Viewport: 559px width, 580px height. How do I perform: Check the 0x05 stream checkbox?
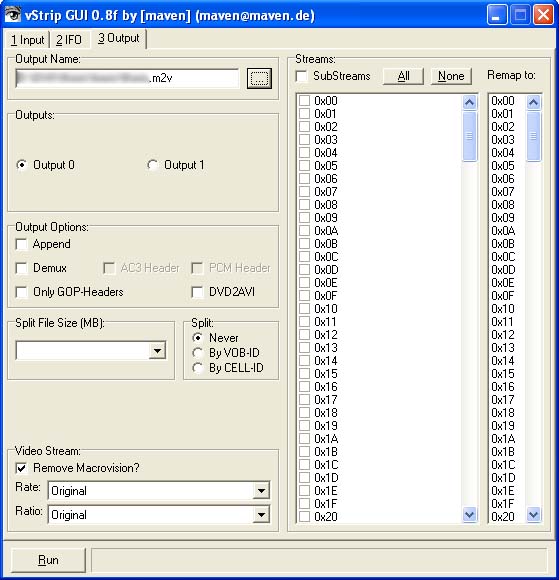tap(304, 166)
